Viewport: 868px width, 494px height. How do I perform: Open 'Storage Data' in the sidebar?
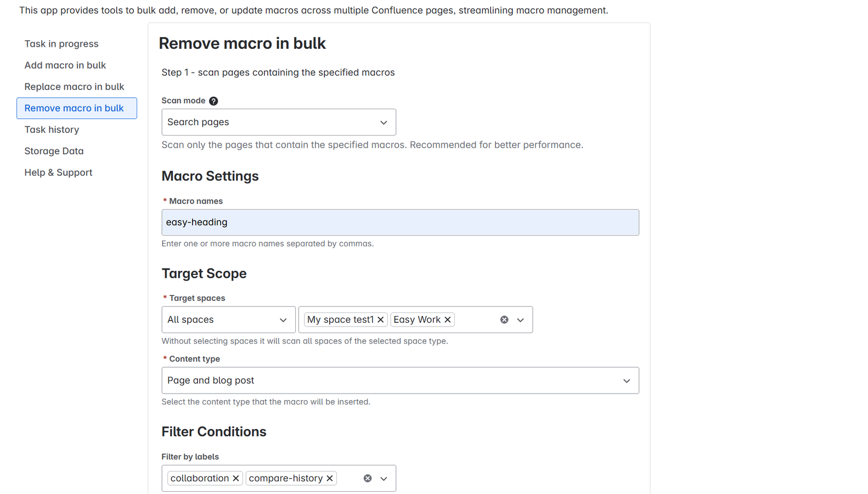(54, 151)
